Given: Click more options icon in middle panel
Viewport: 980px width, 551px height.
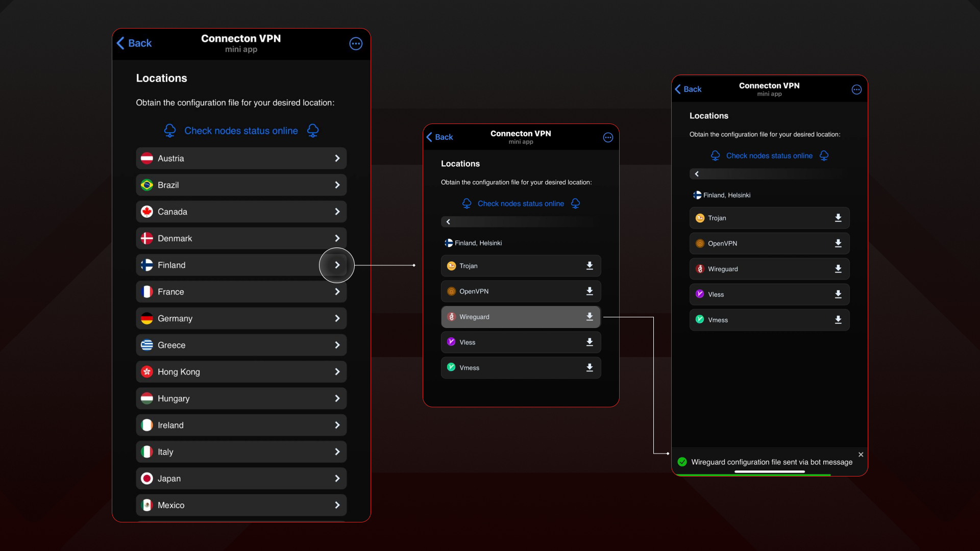Looking at the screenshot, I should tap(608, 138).
